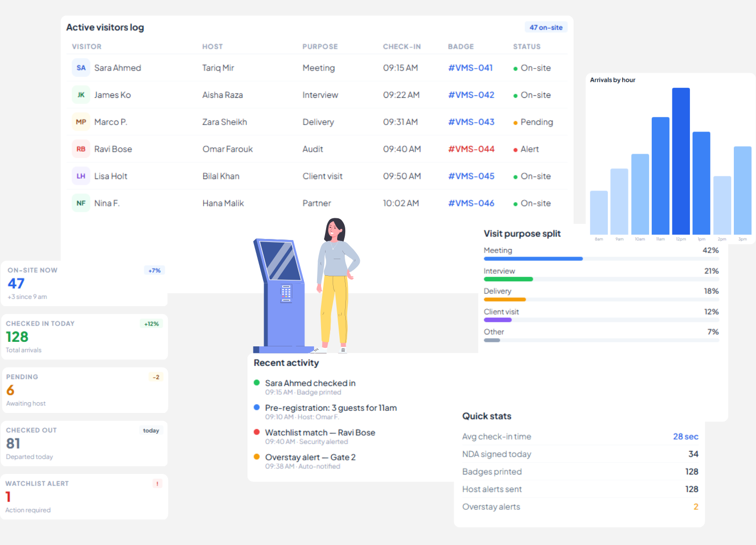
Task: Click the 8am bar in Arrivals chart
Action: tap(599, 213)
